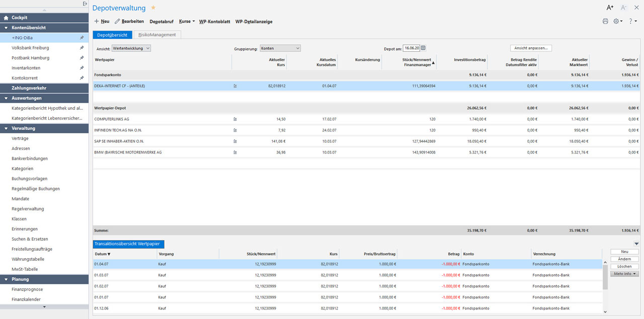Sort transactions by the Datum column header

pos(125,254)
